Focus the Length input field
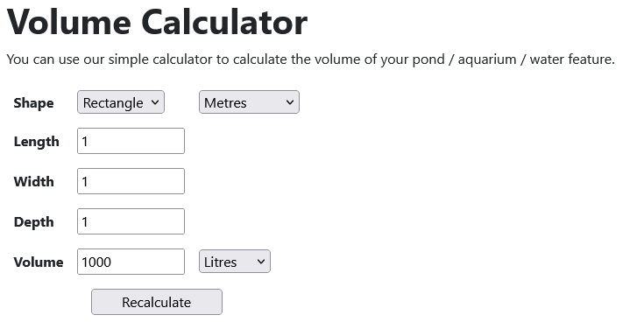 coord(131,141)
